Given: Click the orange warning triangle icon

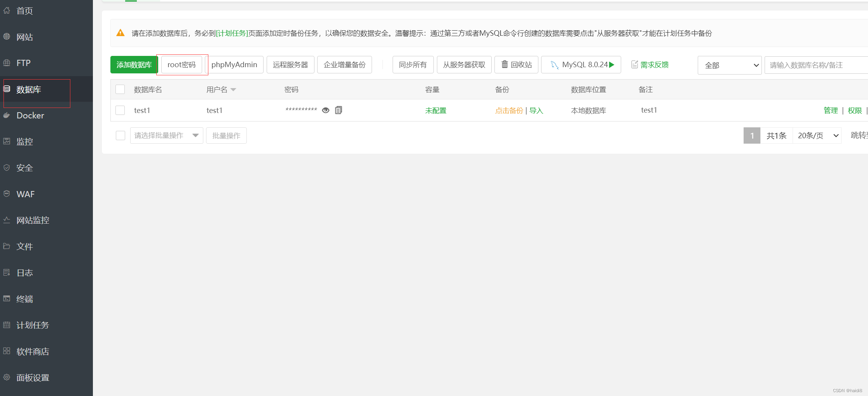Looking at the screenshot, I should tap(121, 33).
